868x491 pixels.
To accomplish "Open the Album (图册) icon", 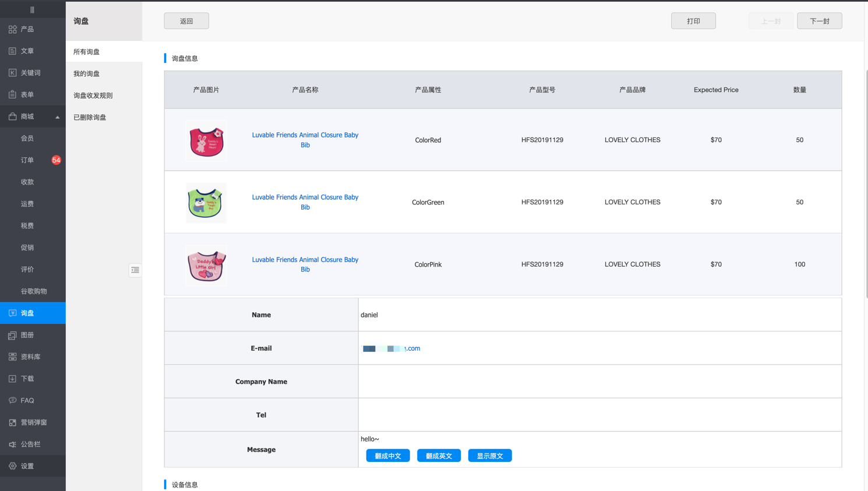I will pos(12,335).
